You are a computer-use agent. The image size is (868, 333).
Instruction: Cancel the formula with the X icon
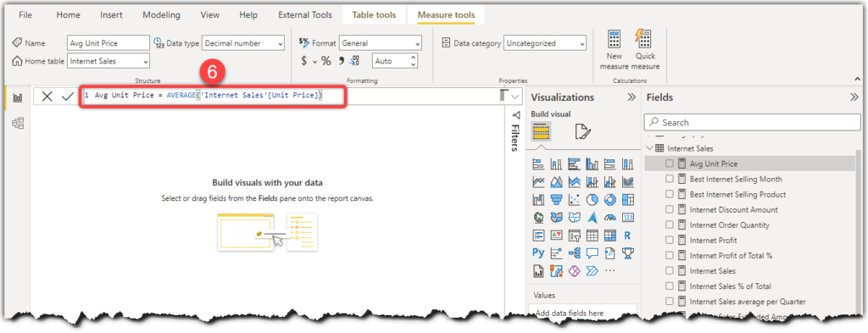(47, 97)
